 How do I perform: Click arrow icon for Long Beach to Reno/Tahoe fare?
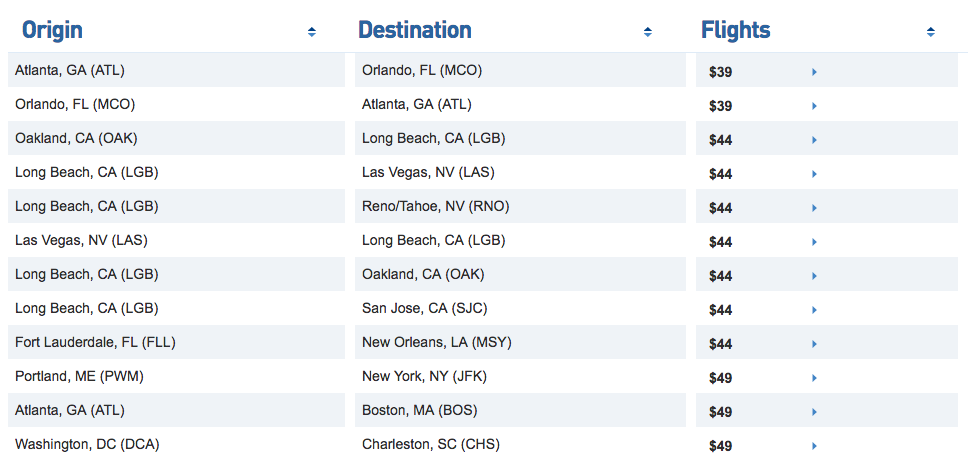815,208
